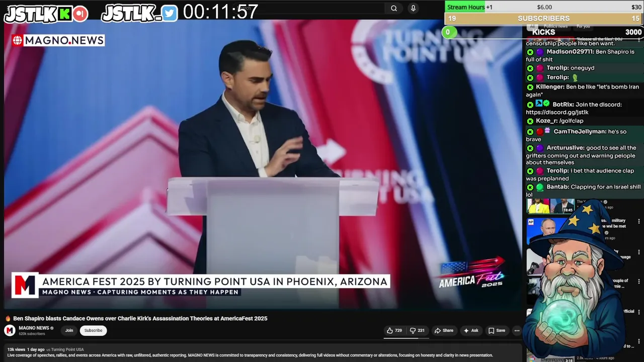Click CamTheJellyman's chat username
Image resolution: width=644 pixels, height=362 pixels.
click(x=580, y=132)
